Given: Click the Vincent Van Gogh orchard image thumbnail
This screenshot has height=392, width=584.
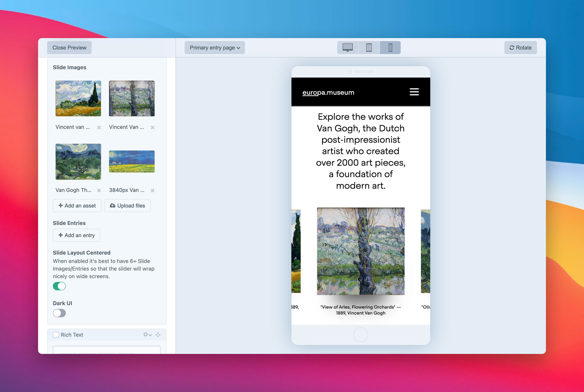Looking at the screenshot, I should coord(131,98).
